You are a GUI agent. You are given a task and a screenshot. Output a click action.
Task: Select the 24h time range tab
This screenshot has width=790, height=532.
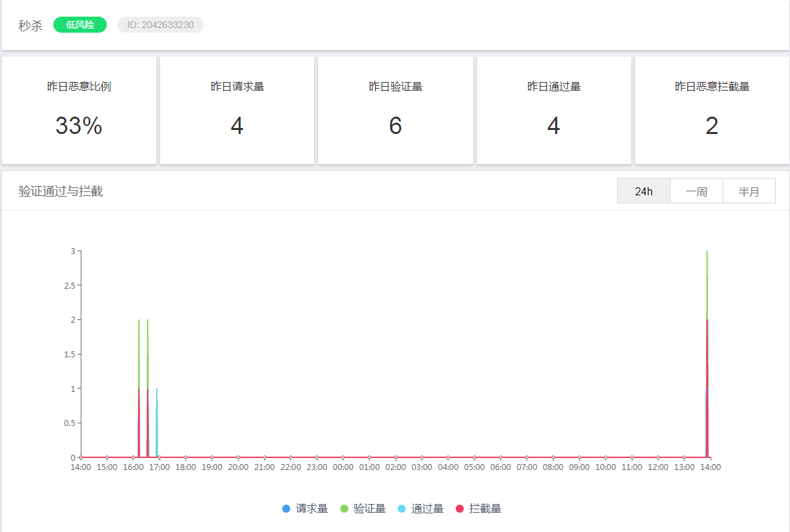643,191
